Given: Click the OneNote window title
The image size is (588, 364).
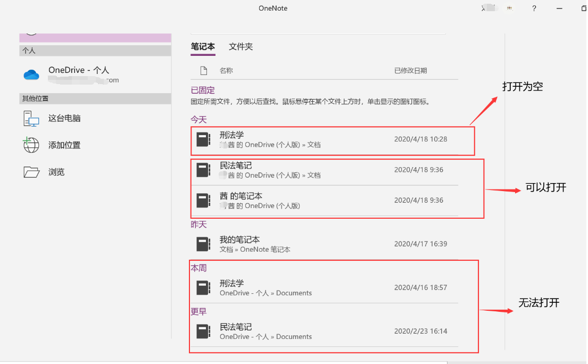Looking at the screenshot, I should click(x=273, y=8).
